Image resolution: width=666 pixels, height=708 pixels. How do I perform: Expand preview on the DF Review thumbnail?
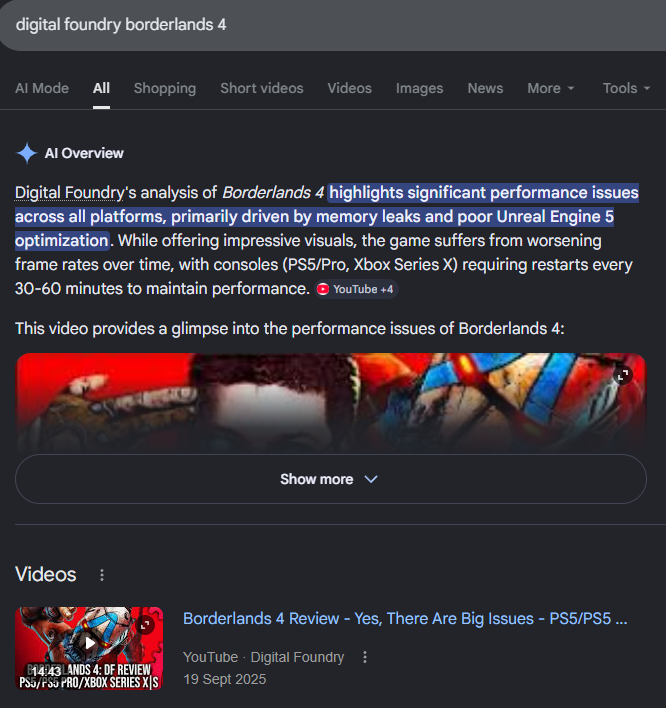[x=145, y=625]
